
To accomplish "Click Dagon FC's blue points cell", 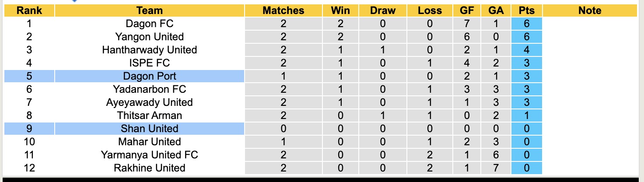I will [526, 24].
